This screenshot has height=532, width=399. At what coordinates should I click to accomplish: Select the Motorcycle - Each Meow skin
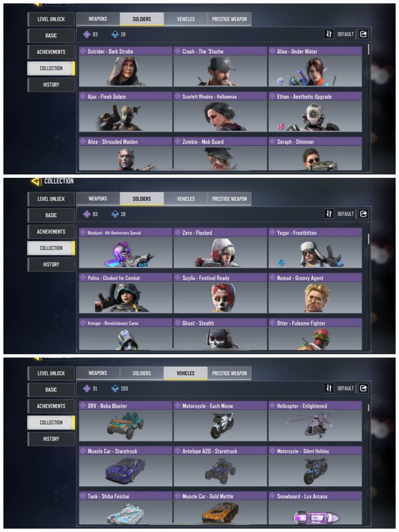pos(220,421)
